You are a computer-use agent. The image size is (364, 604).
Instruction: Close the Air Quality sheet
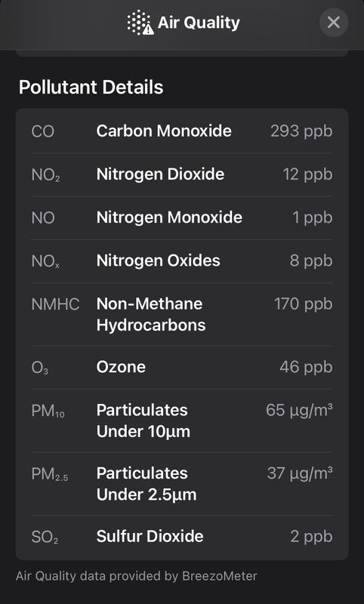click(x=334, y=23)
